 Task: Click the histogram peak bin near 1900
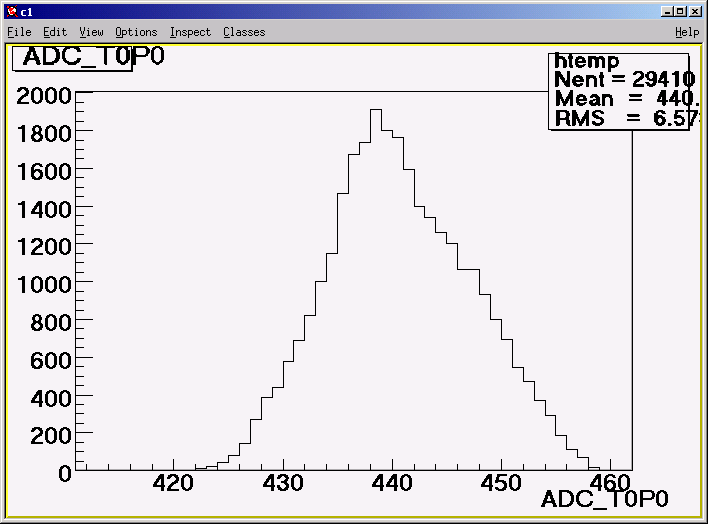pos(376,110)
